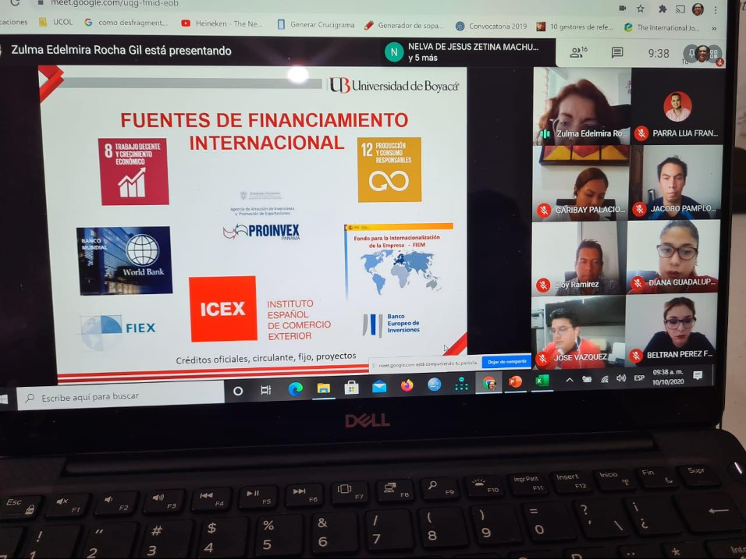The width and height of the screenshot is (746, 560).
Task: Click muted mic icon on GARIBAY PALACIO tile
Action: pos(544,210)
